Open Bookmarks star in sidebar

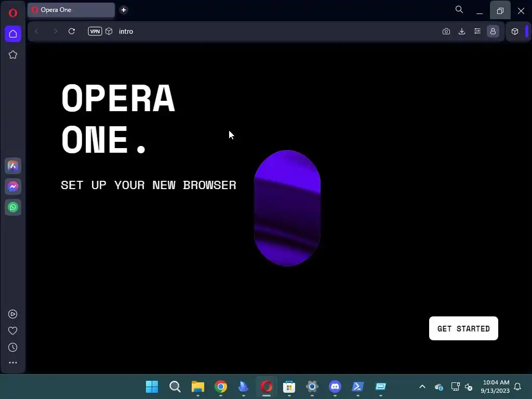tap(13, 55)
